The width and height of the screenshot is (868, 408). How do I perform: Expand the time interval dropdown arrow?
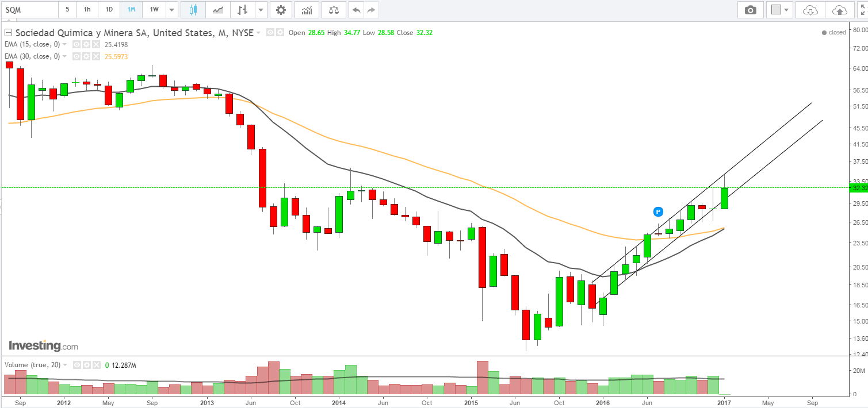coord(171,10)
